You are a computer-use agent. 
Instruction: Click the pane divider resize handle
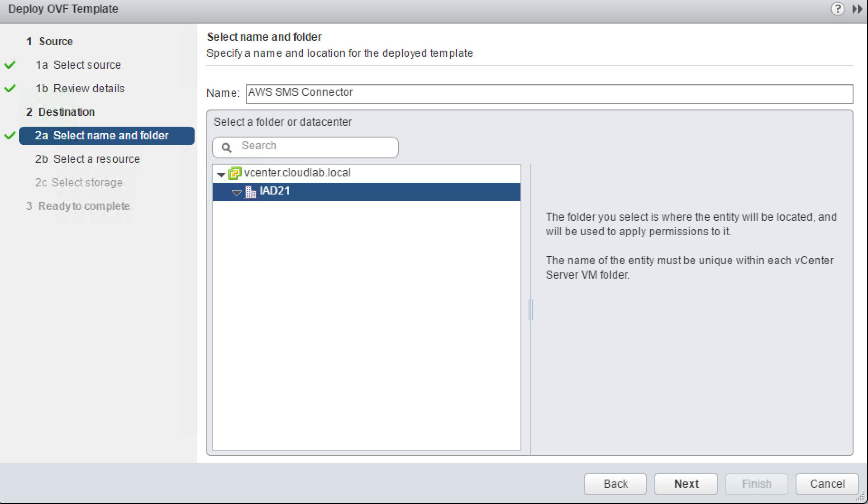(532, 309)
